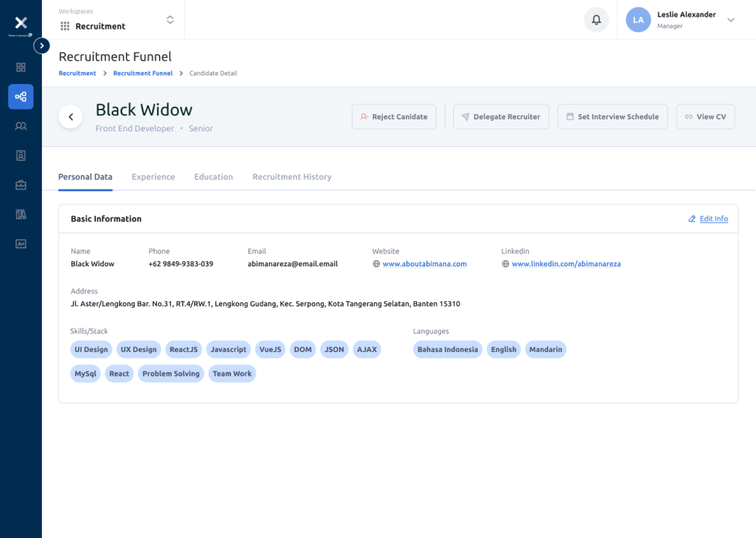Open the Education tab

(x=214, y=177)
